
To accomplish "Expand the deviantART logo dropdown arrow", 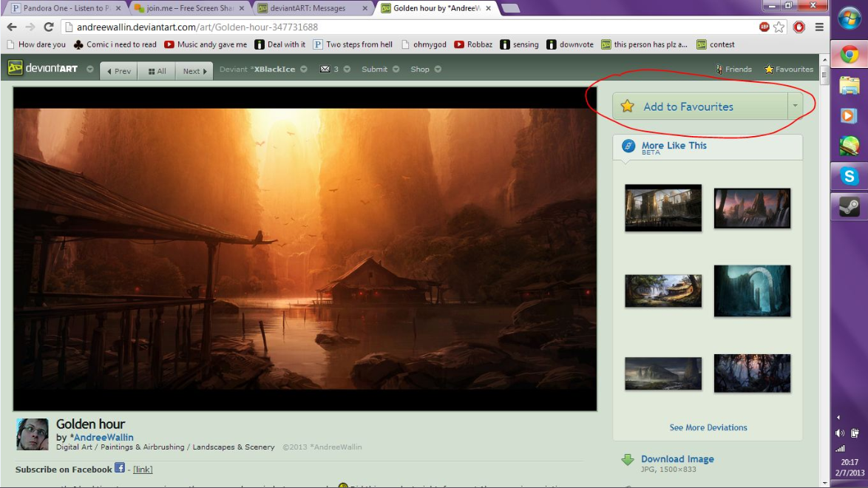I will (x=89, y=70).
